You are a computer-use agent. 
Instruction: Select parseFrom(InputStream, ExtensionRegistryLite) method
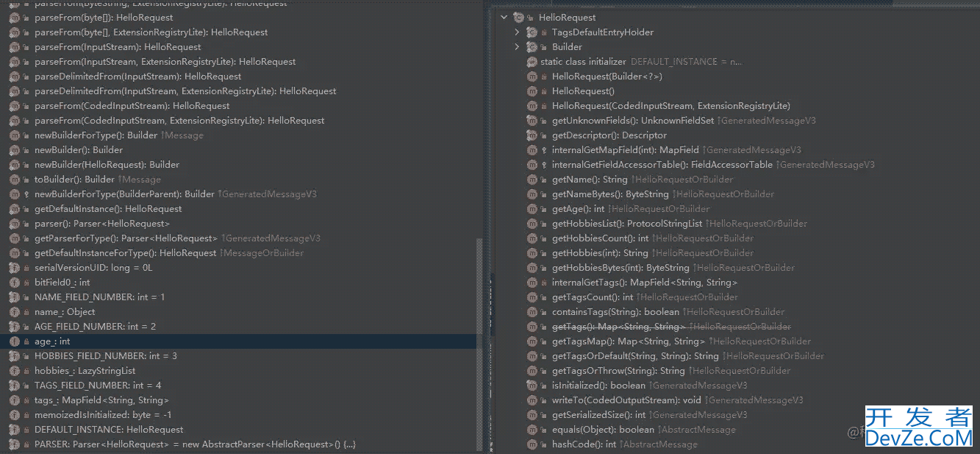[165, 61]
